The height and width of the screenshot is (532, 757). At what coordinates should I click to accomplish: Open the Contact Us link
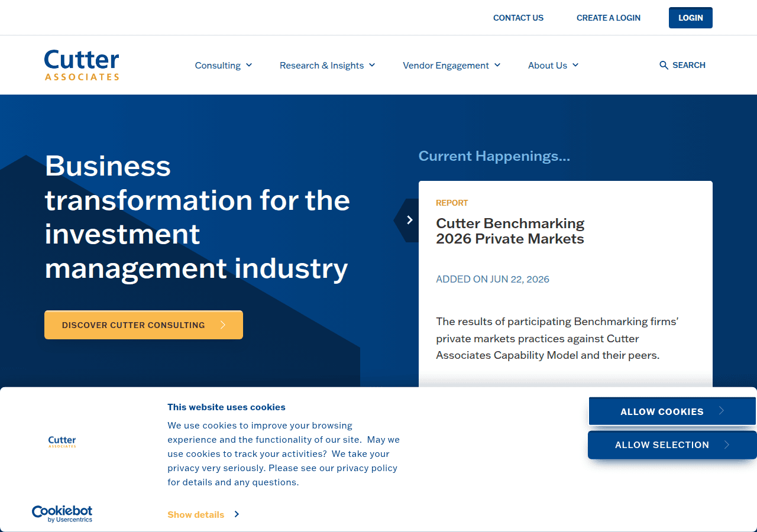tap(518, 18)
